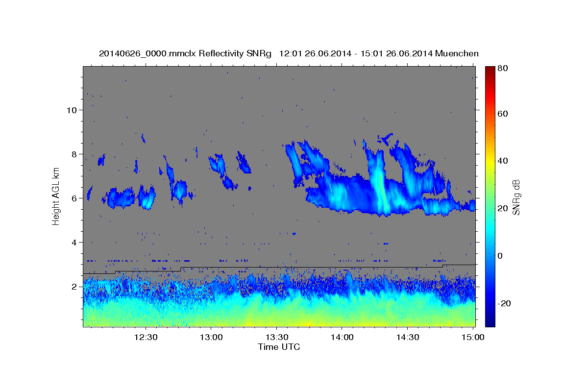Click the dark red top of the colorbar
588x392 pixels.
pos(490,71)
